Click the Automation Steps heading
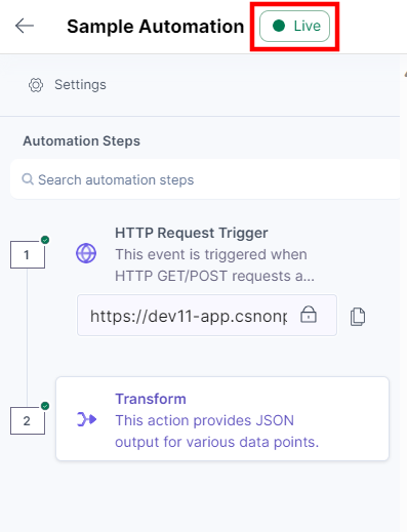Image resolution: width=407 pixels, height=532 pixels. click(81, 141)
